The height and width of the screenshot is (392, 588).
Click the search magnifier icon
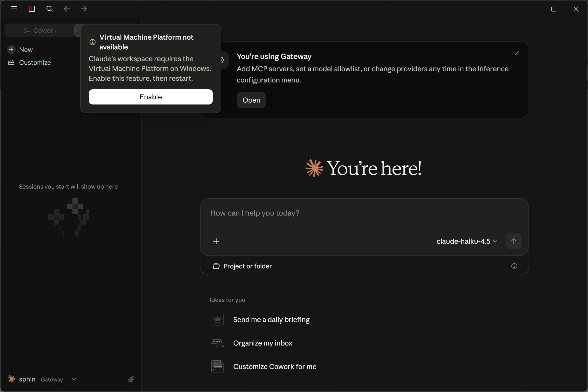49,9
